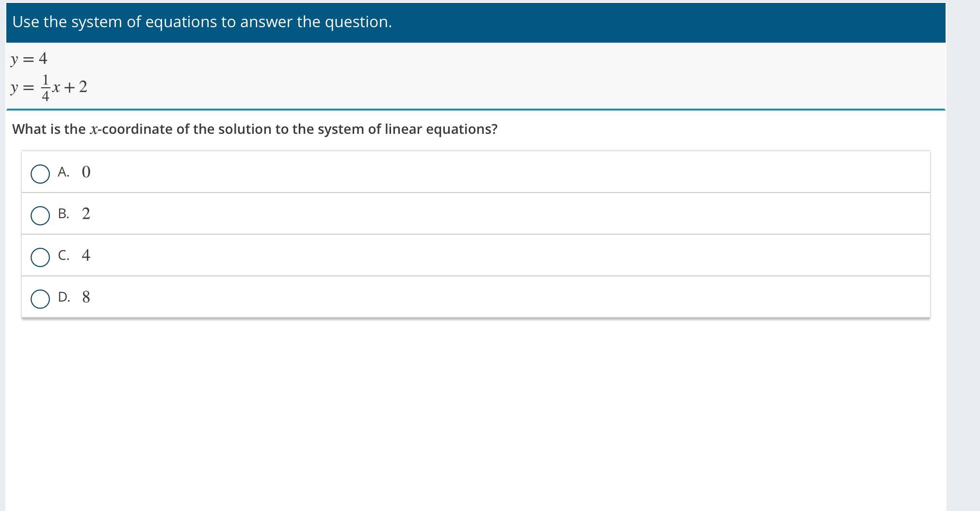Click the letter label "D."
Screen dimensions: 980x511
(x=64, y=297)
